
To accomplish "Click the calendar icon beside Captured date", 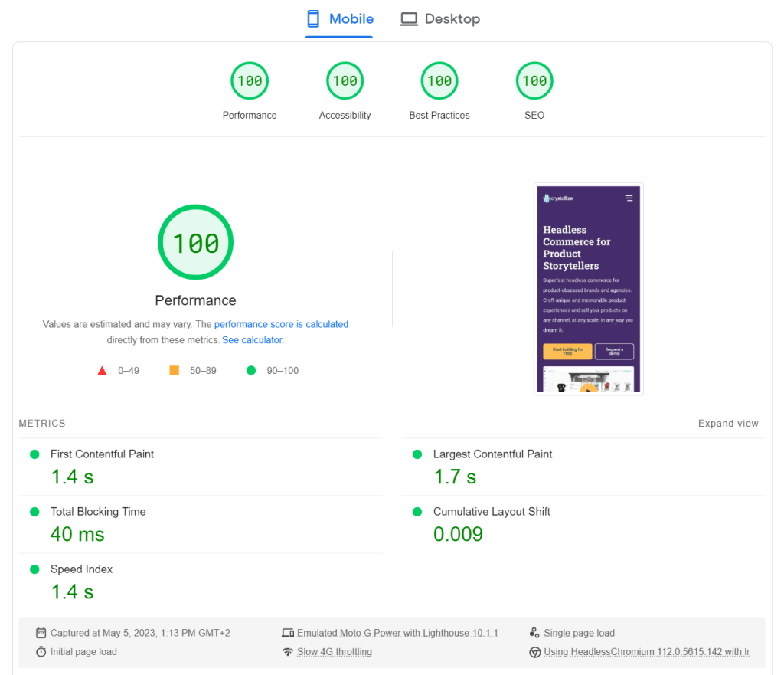I will pos(41,633).
